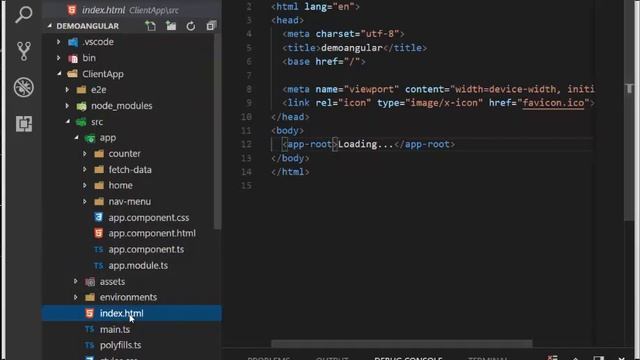Switch to the PROBLEMS panel tab
Image resolution: width=640 pixels, height=360 pixels.
[269, 358]
